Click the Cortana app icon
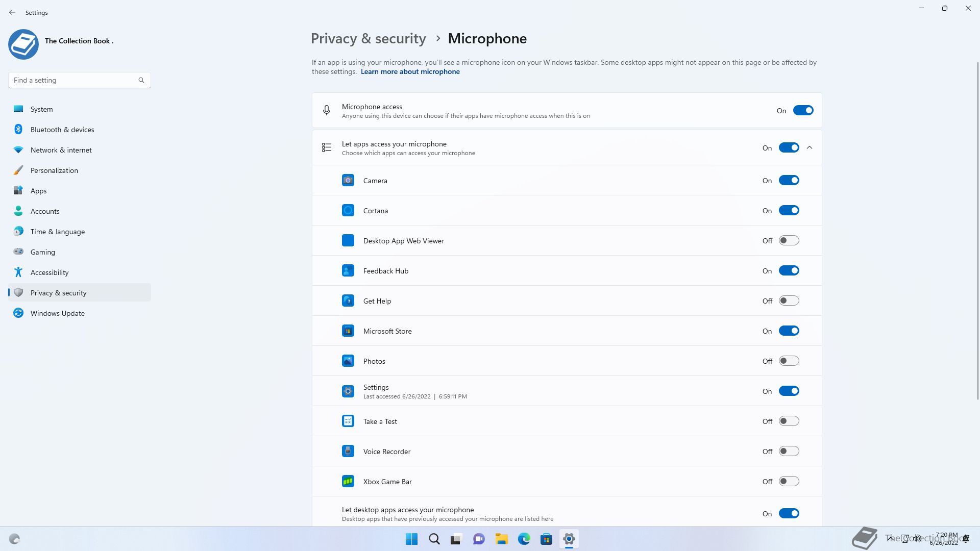 (348, 211)
